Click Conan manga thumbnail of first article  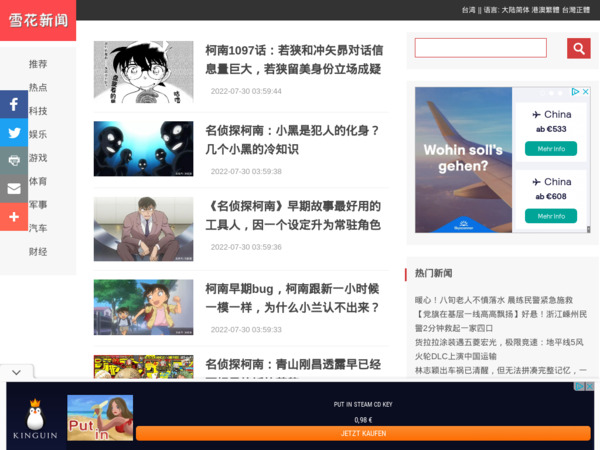click(x=143, y=72)
